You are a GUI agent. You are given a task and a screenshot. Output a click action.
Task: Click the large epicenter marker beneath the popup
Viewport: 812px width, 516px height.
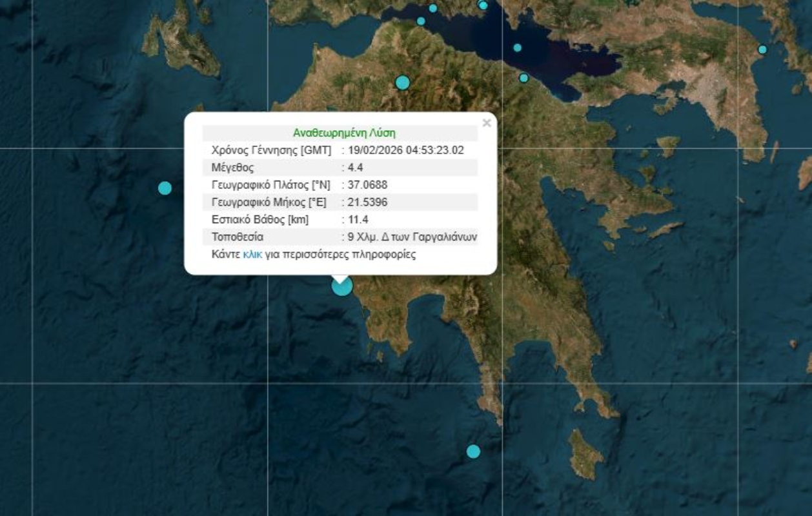point(342,286)
